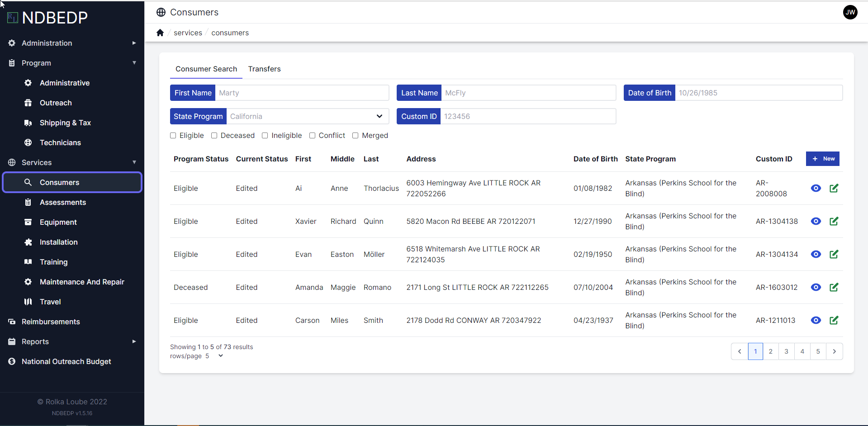868x426 pixels.
Task: Select the Administration gear icon
Action: 11,43
